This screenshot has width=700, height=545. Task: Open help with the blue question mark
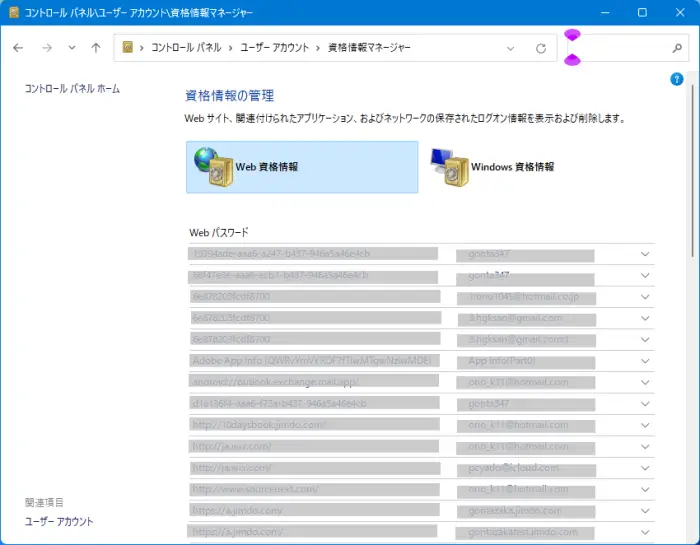pos(676,79)
